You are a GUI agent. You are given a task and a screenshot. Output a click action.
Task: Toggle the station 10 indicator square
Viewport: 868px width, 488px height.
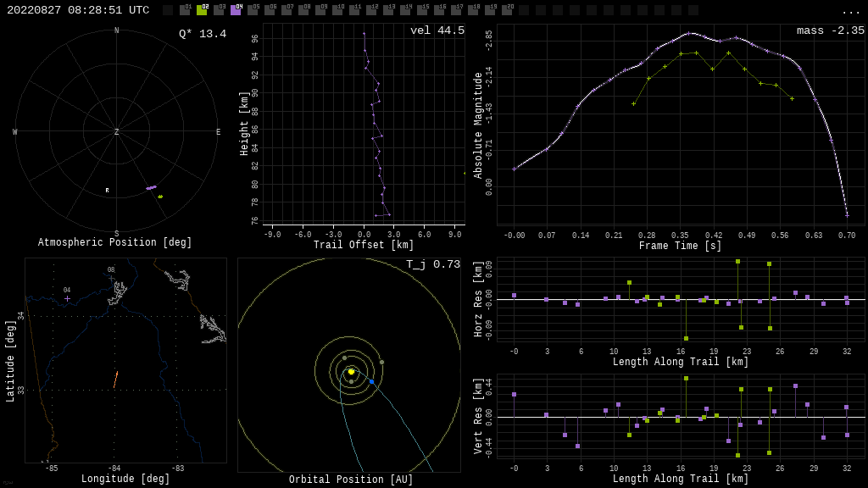(x=337, y=10)
